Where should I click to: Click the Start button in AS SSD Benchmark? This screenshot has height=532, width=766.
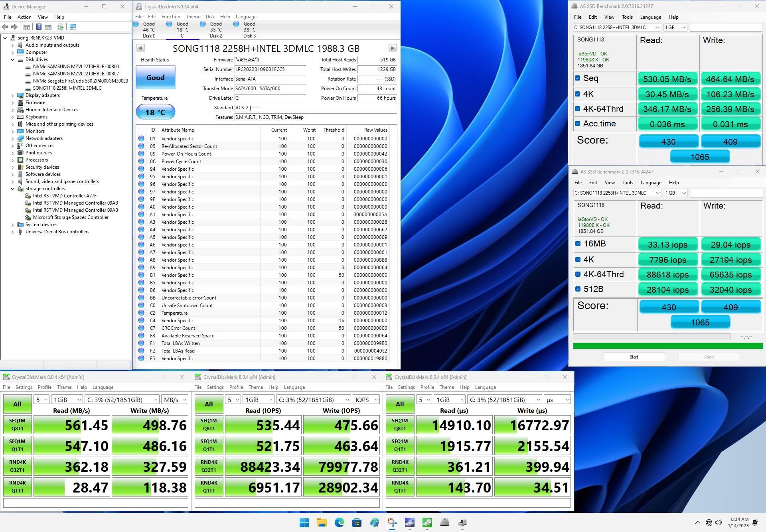[634, 357]
